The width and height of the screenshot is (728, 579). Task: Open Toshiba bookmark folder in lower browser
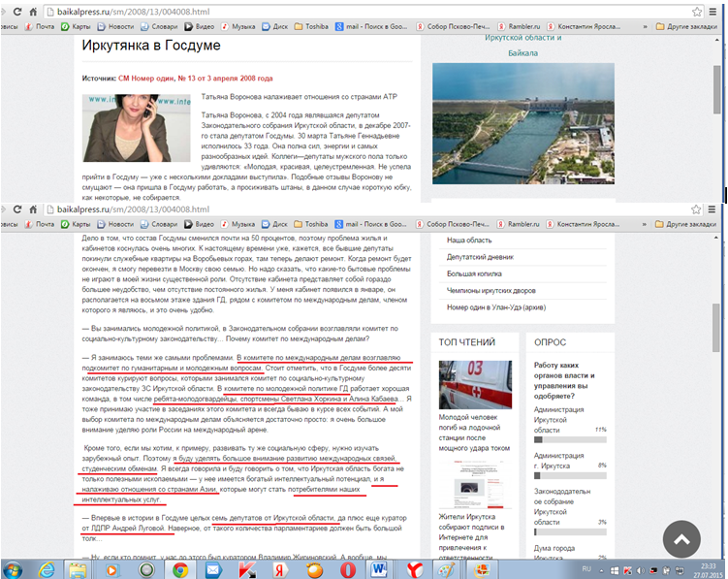click(311, 224)
